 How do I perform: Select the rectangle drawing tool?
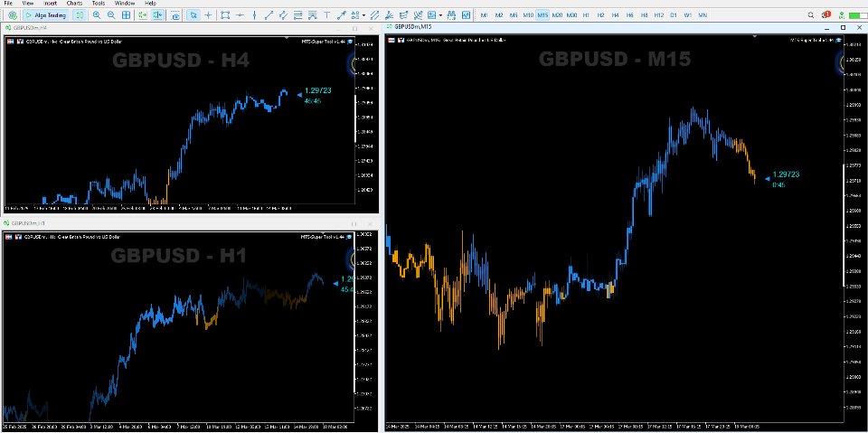click(x=225, y=15)
